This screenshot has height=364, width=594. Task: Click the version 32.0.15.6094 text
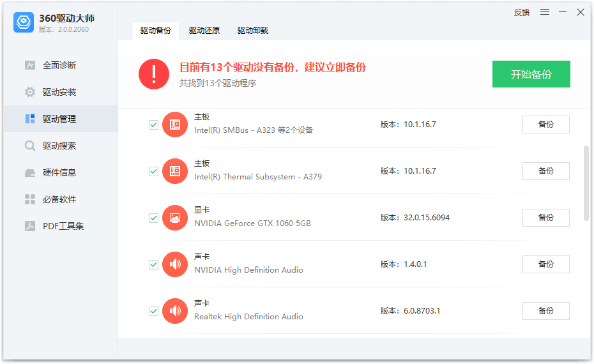[427, 217]
